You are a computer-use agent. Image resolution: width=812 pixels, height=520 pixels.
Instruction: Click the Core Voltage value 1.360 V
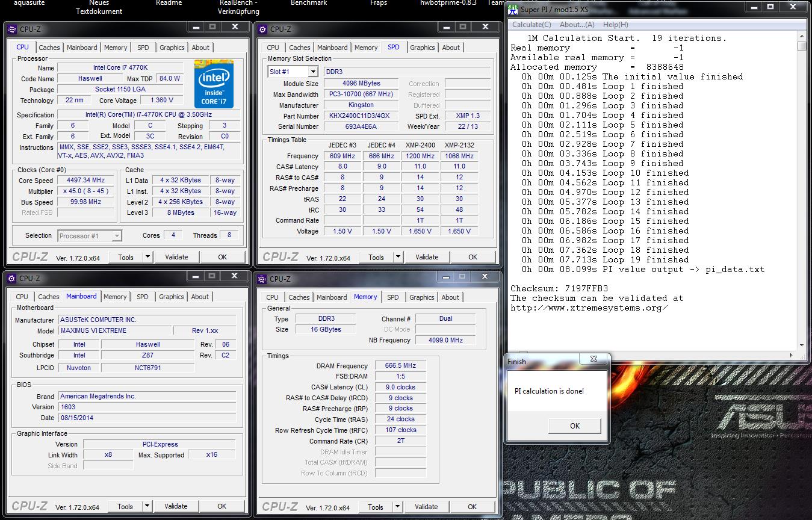[162, 100]
